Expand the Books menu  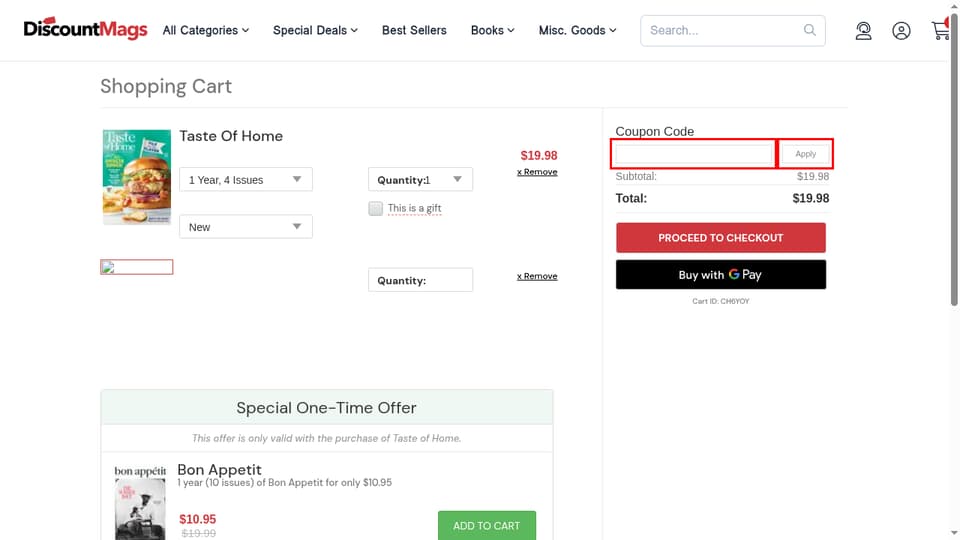(x=492, y=30)
